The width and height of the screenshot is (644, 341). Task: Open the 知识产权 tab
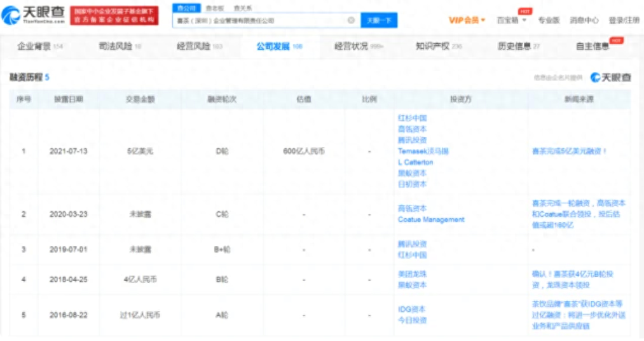(x=438, y=46)
